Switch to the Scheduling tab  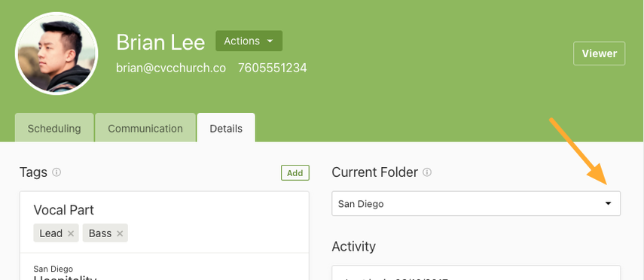coord(54,128)
